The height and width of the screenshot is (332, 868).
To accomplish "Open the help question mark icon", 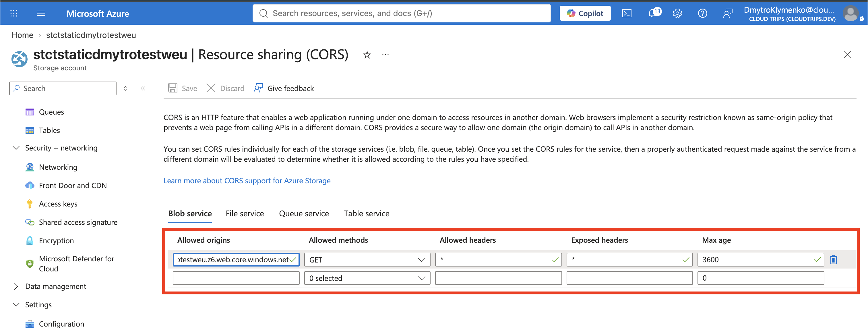I will [703, 13].
